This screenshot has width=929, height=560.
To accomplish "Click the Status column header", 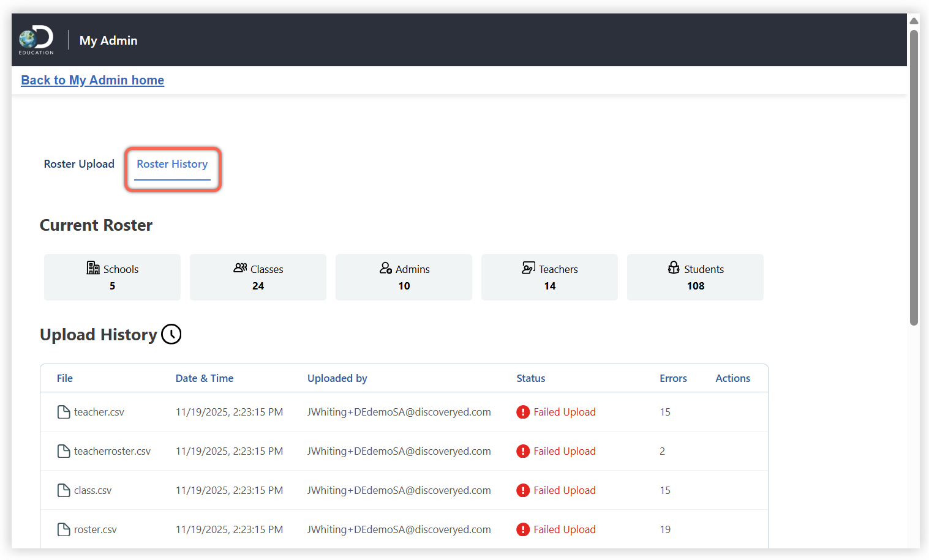I will coord(530,378).
